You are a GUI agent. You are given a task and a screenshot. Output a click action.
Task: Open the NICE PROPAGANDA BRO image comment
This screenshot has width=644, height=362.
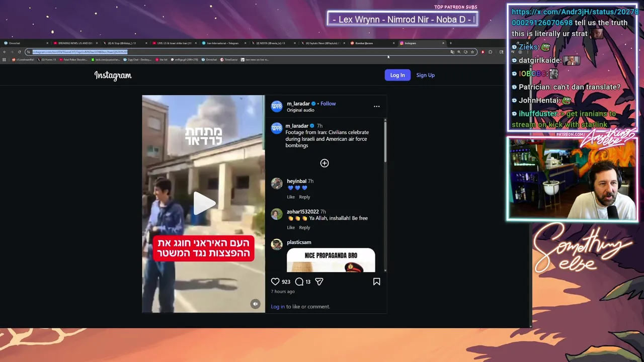click(x=331, y=260)
